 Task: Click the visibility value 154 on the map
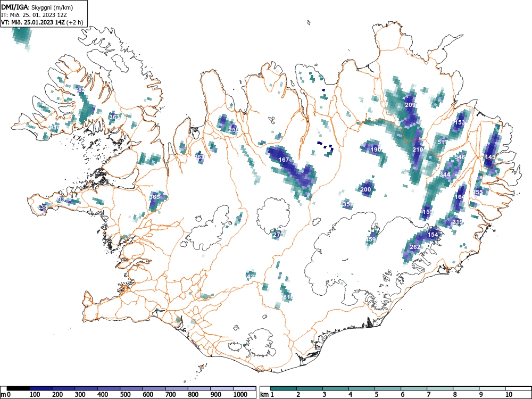pos(433,235)
